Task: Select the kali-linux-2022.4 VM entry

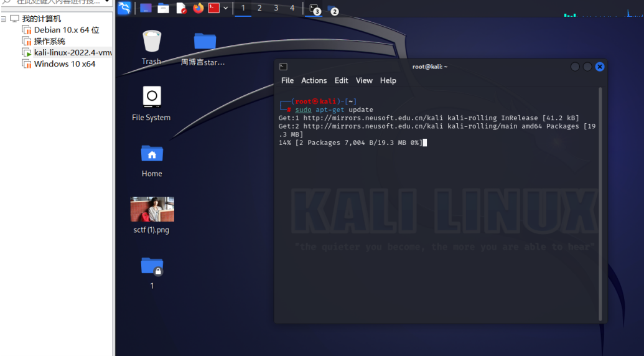Action: click(73, 52)
